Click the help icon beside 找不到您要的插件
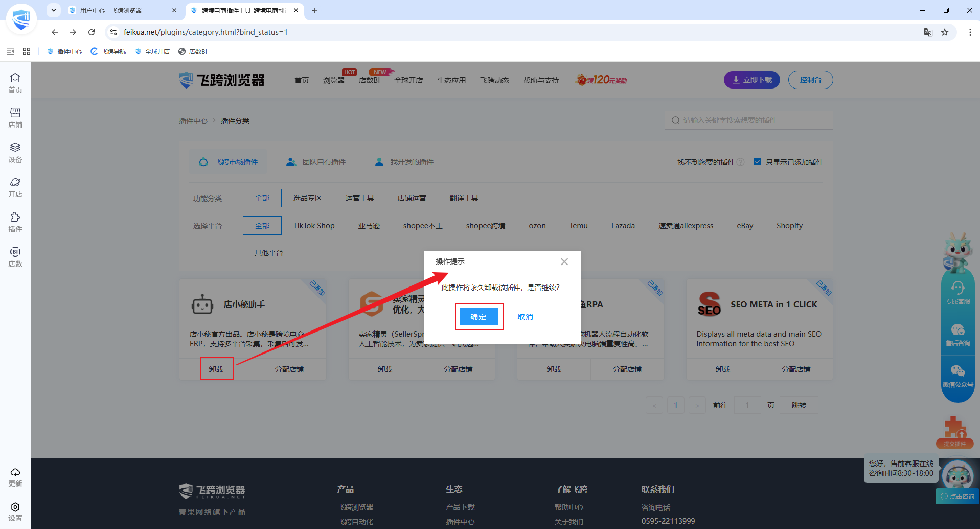The image size is (980, 529). pos(740,162)
